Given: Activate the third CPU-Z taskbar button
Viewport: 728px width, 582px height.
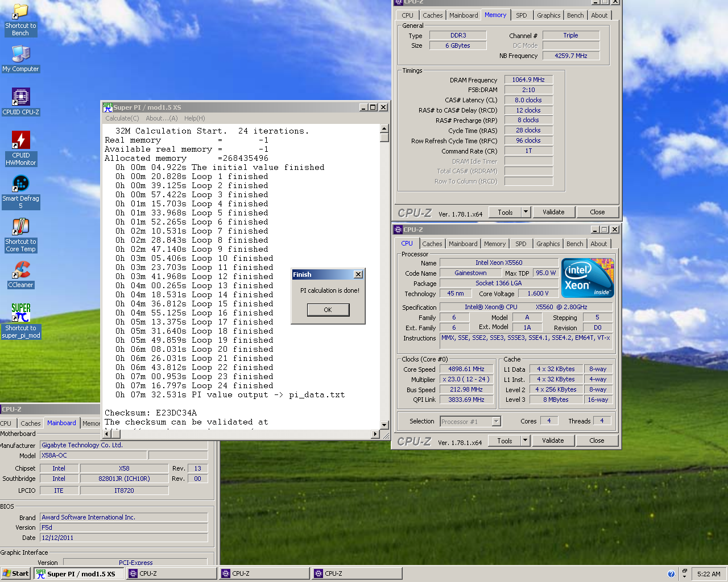Looking at the screenshot, I should [357, 574].
